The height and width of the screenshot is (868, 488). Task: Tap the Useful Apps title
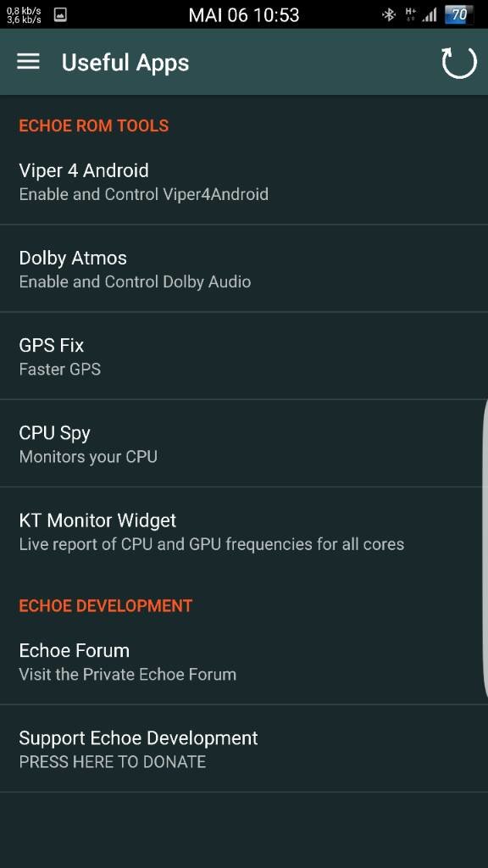tap(125, 63)
